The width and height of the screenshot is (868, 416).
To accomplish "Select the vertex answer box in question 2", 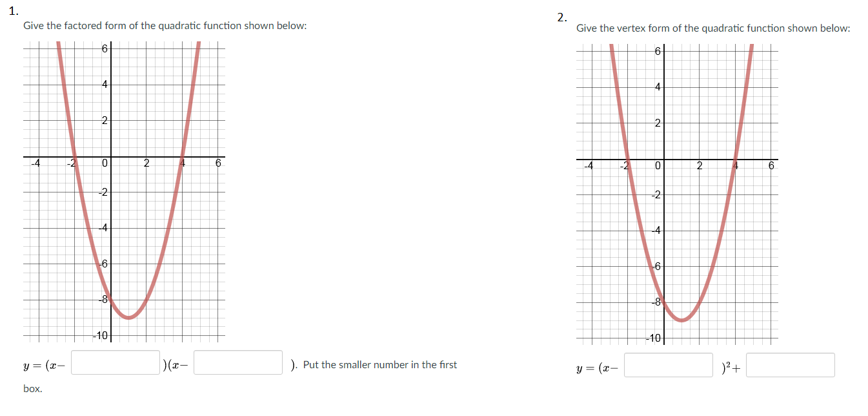I will coord(668,365).
